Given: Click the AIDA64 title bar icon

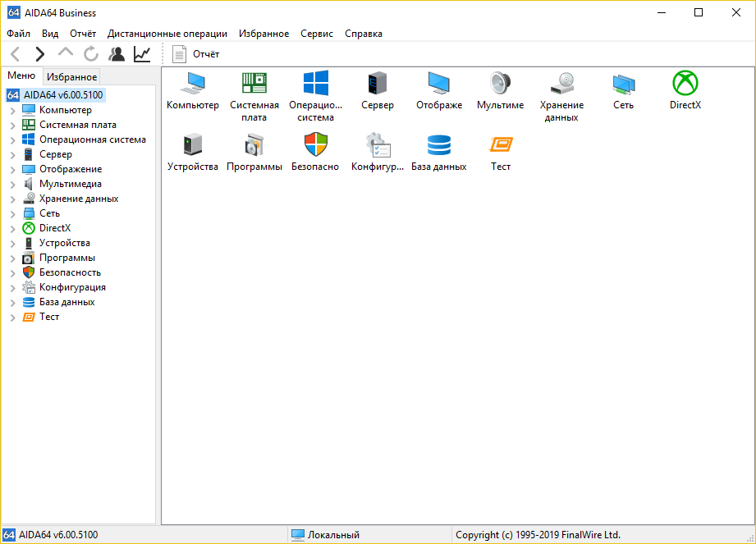Looking at the screenshot, I should [13, 12].
